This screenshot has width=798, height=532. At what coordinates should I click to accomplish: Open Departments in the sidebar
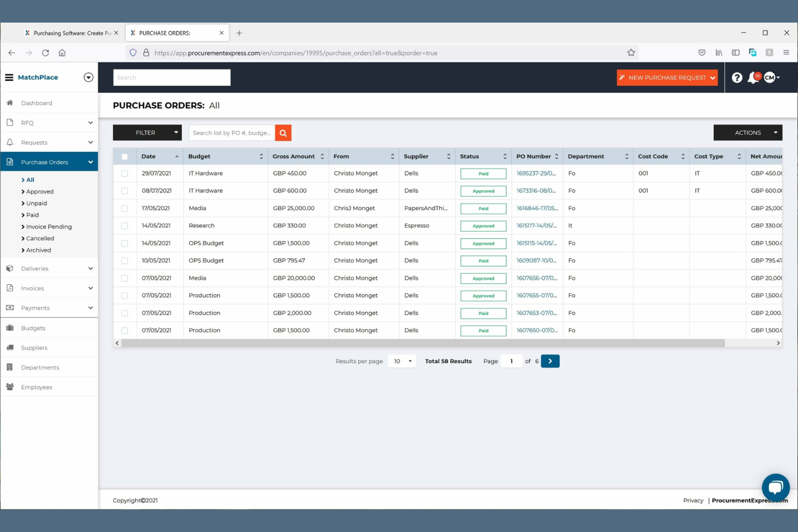pyautogui.click(x=40, y=368)
